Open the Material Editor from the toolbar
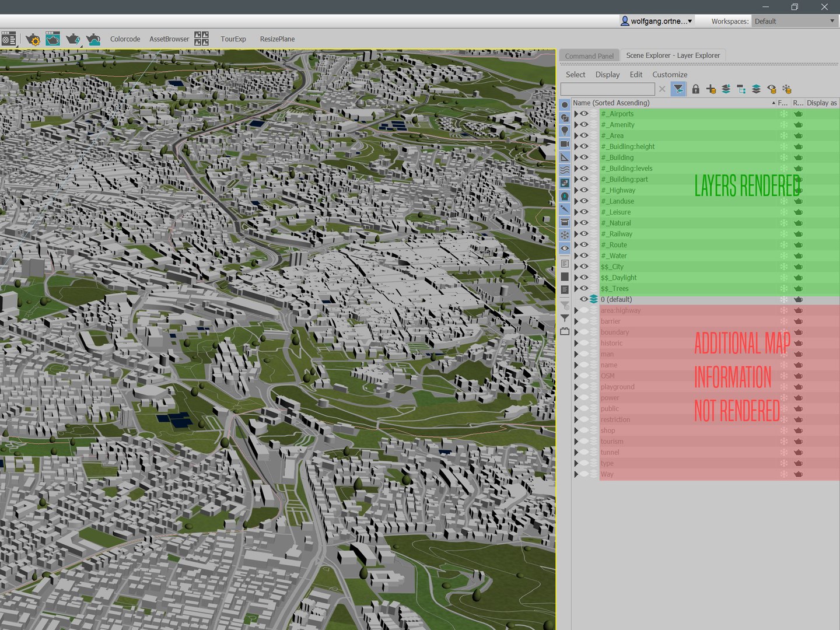The image size is (840, 630). 9,39
